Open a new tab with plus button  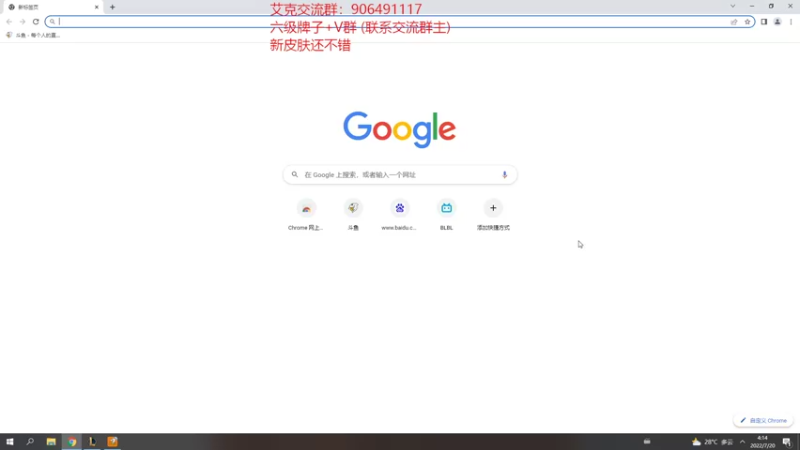click(112, 7)
